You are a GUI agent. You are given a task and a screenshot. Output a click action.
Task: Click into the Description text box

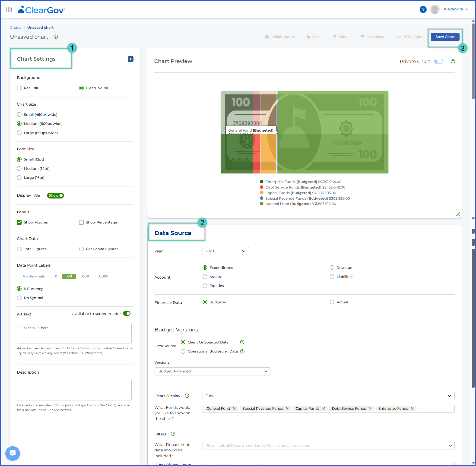pos(74,390)
